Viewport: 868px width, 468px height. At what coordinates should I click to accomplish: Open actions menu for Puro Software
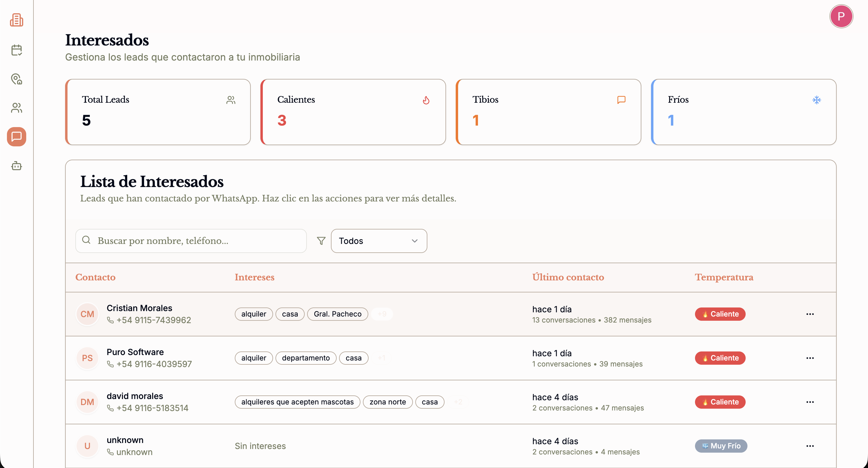click(x=810, y=358)
